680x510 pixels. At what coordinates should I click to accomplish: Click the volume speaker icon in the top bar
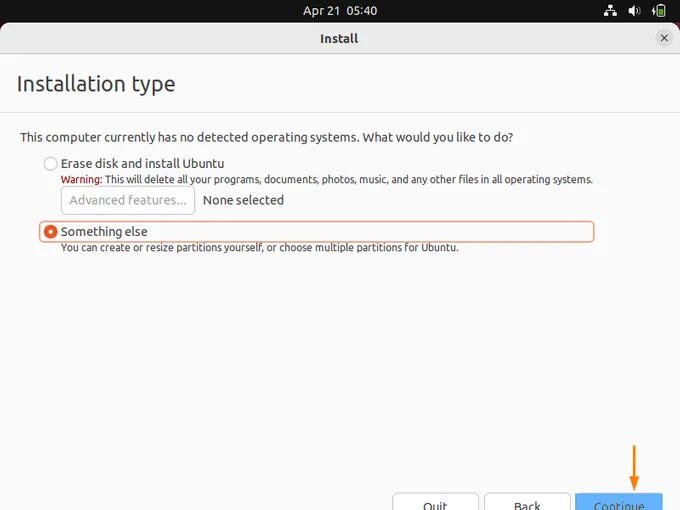pos(634,10)
